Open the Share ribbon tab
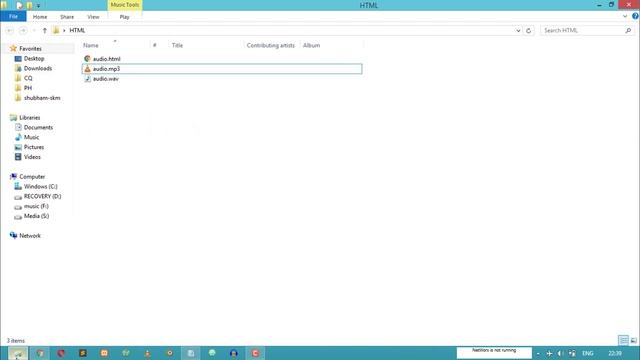 67,17
